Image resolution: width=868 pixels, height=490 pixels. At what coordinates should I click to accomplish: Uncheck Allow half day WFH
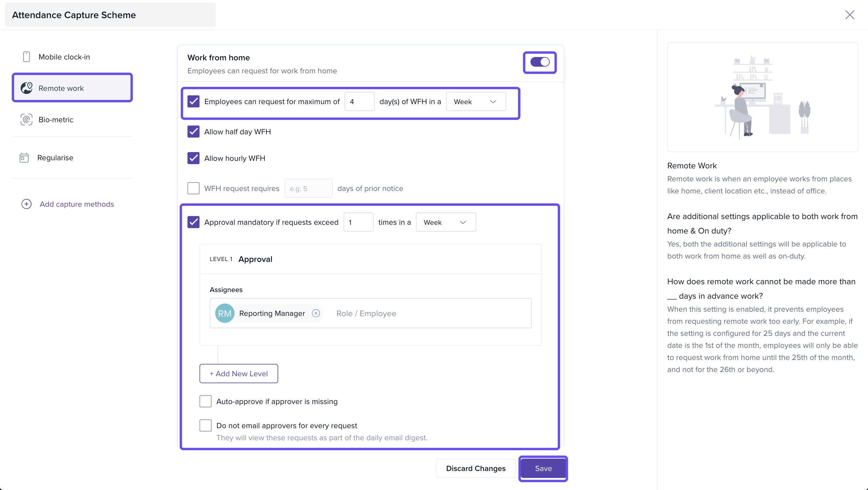[193, 132]
